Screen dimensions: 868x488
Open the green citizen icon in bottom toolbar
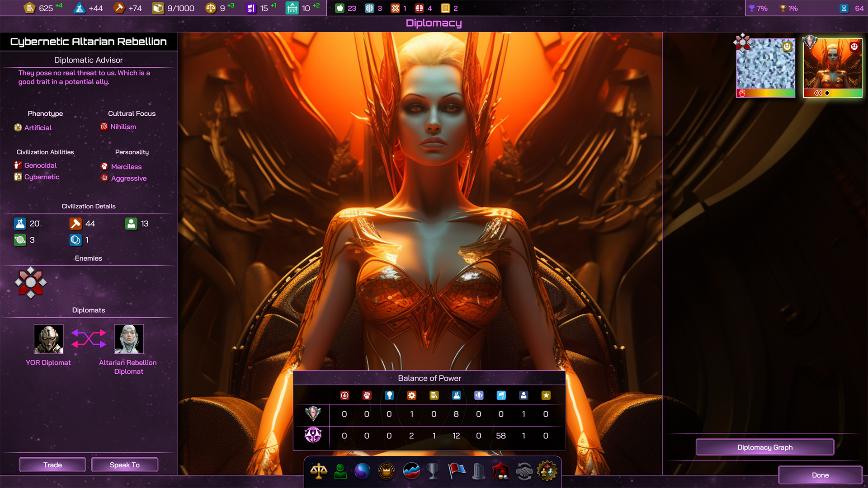[340, 471]
